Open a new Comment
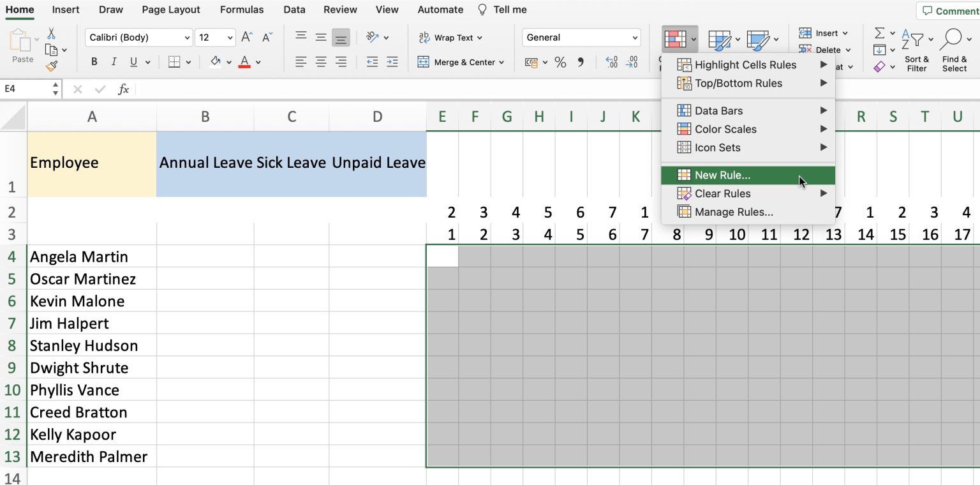Image resolution: width=980 pixels, height=485 pixels. 950,11
